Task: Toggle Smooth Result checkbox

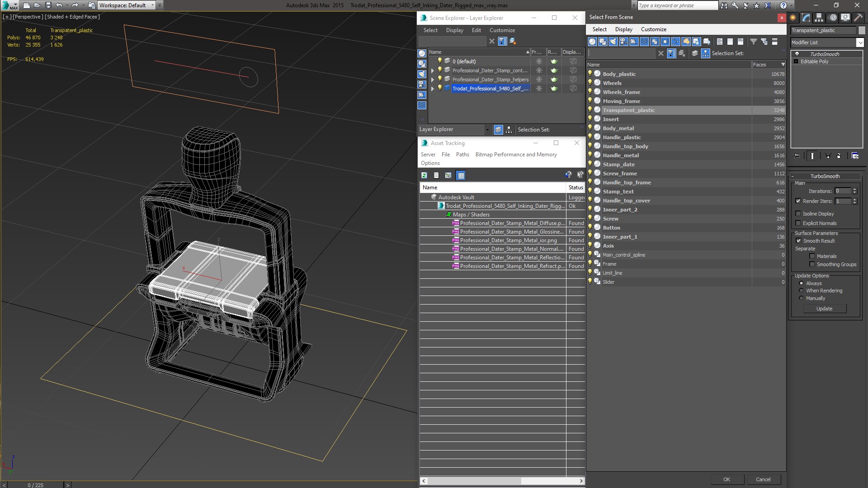Action: coord(798,241)
